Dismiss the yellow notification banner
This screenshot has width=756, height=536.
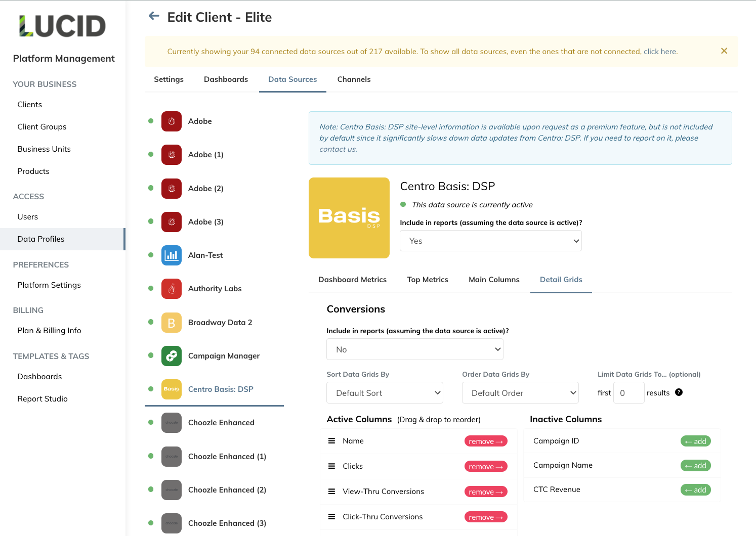(x=724, y=51)
